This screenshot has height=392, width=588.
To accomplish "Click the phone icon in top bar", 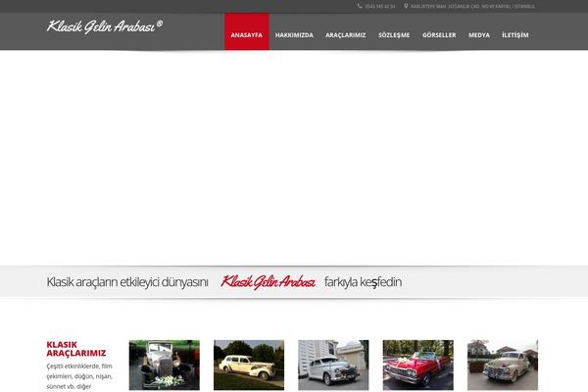I will 360,6.
